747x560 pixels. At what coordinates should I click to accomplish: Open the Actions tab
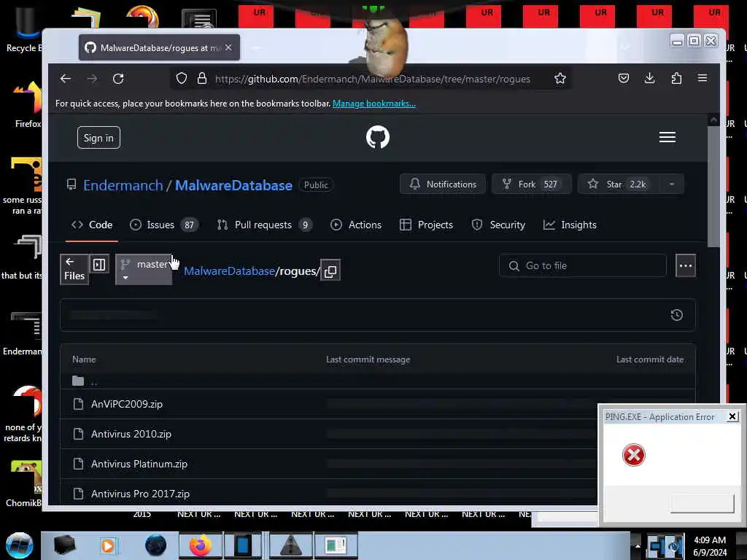tap(356, 225)
